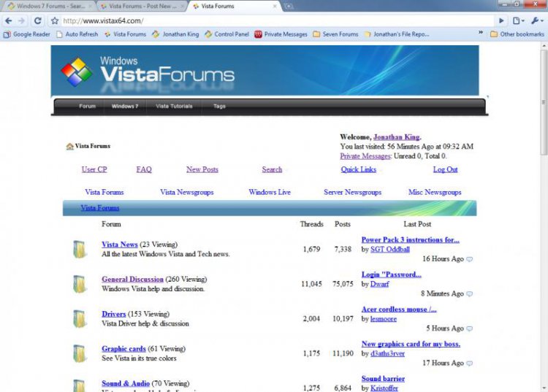Open the Quick Links menu
This screenshot has height=392, width=548.
(x=359, y=169)
